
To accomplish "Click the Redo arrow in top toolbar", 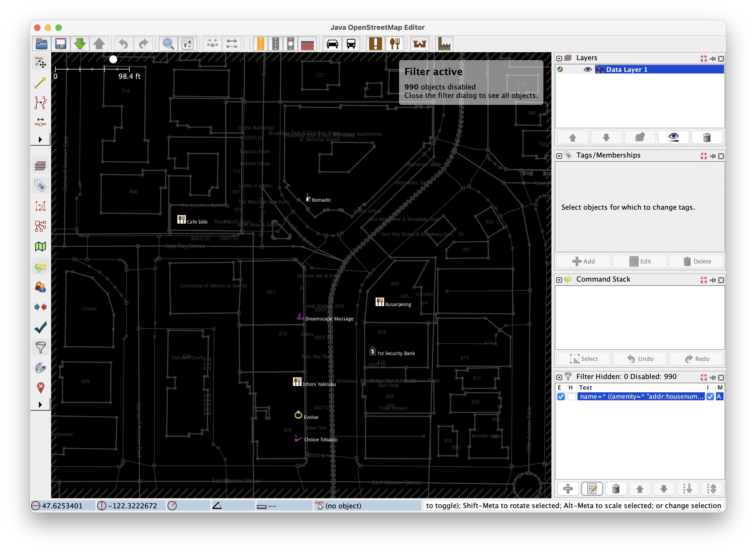I will (143, 44).
